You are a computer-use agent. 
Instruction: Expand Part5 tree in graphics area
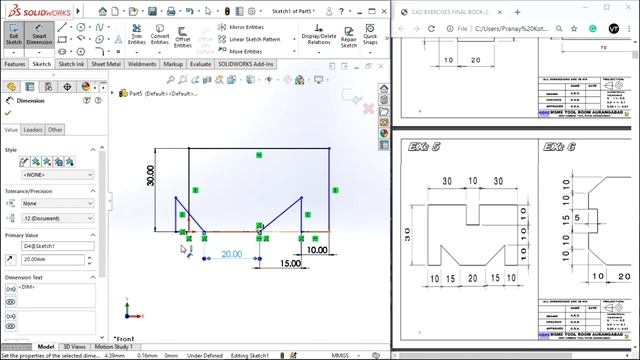pyautogui.click(x=113, y=93)
